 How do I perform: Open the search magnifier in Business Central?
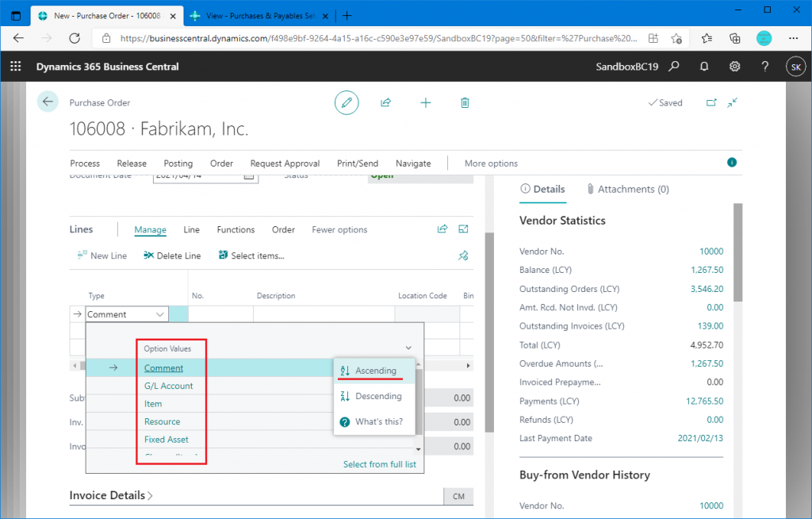pos(674,67)
